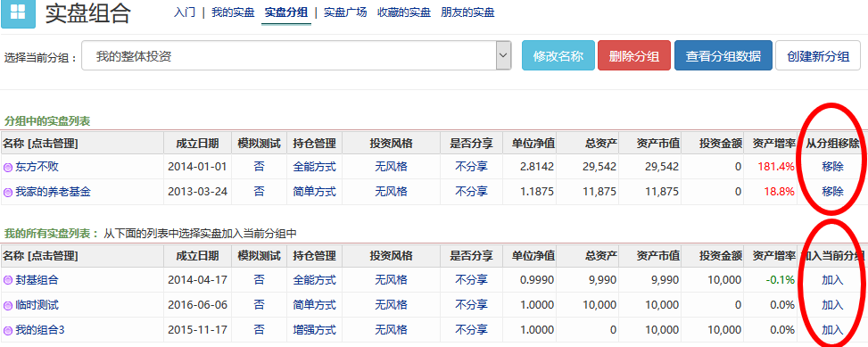Click 全能方式 in 东方不败 row
Screen dimensions: 868x347
coord(314,167)
